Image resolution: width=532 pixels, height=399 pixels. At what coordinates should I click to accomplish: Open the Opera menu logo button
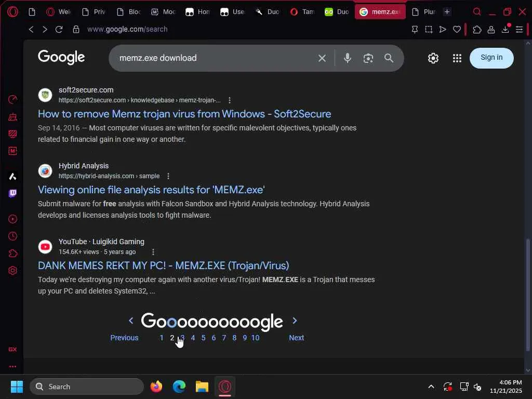(12, 12)
